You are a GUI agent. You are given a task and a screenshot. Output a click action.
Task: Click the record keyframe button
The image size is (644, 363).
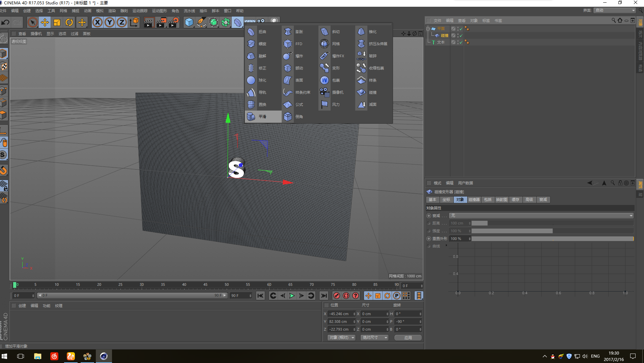click(337, 296)
